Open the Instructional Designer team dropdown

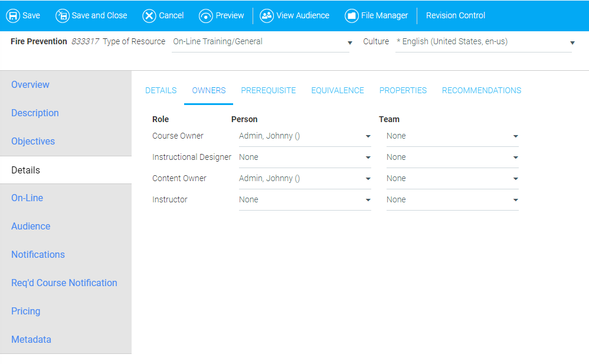pos(452,158)
